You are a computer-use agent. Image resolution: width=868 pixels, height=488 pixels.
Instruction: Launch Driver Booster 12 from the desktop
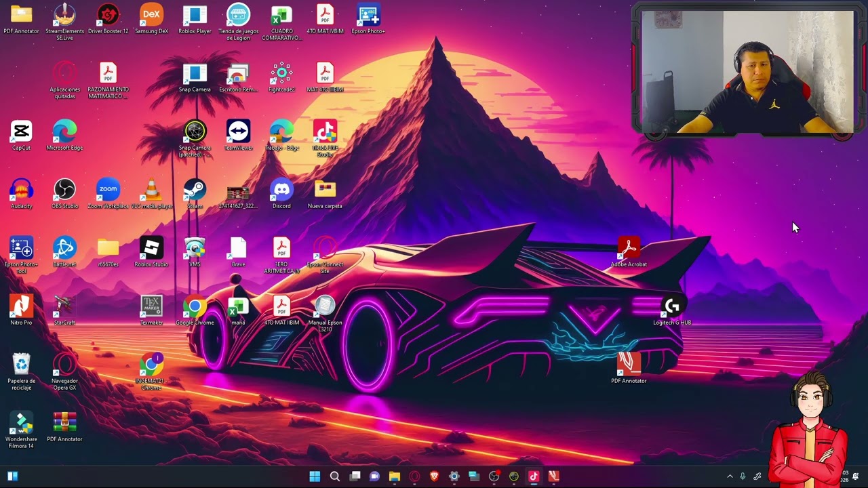(108, 19)
